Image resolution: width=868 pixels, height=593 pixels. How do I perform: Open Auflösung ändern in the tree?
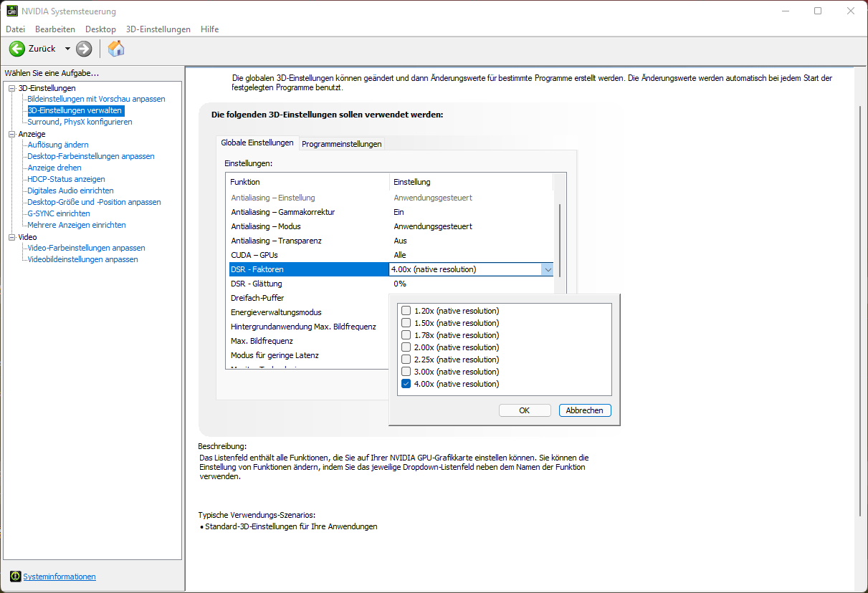pyautogui.click(x=58, y=145)
